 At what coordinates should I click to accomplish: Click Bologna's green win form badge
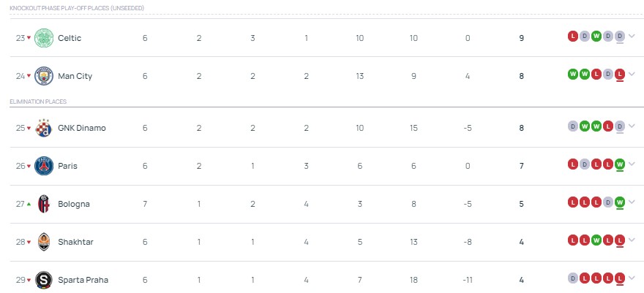coord(619,202)
